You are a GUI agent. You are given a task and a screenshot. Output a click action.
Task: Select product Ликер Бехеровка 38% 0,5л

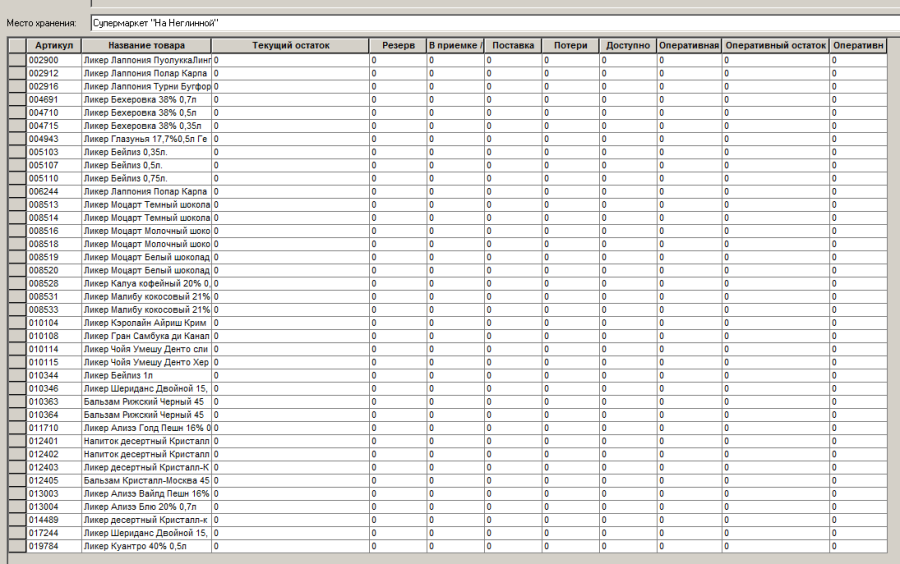[146, 112]
